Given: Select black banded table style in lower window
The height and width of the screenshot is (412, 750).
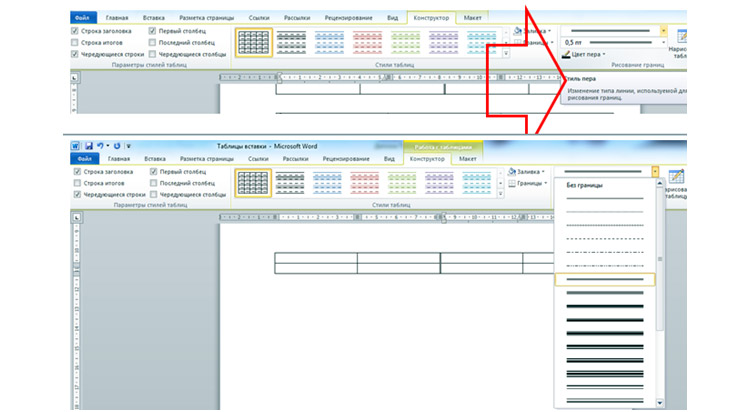Looking at the screenshot, I should [290, 183].
